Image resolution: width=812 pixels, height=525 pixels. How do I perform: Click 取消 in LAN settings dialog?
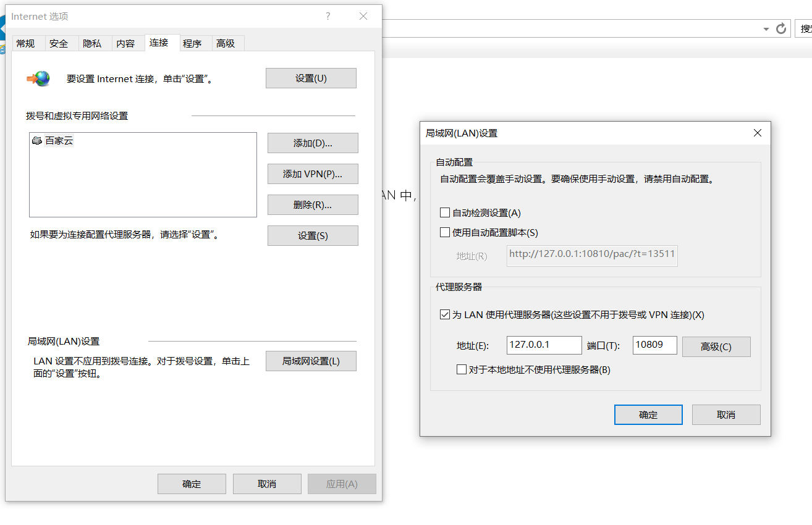tap(726, 415)
